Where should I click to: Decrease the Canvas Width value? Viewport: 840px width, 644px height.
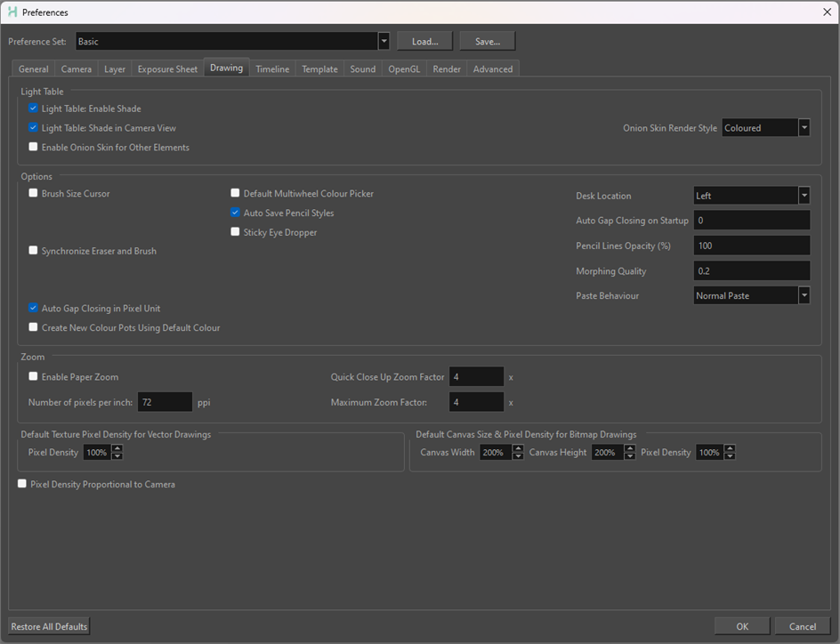click(518, 456)
